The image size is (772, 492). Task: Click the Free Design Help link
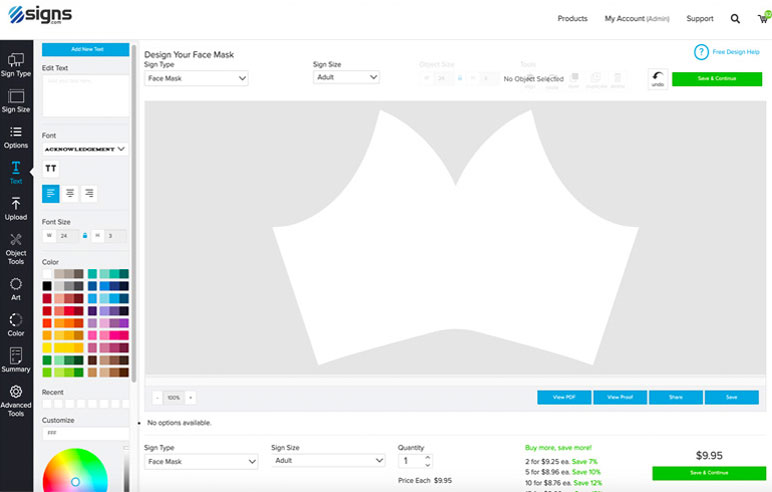pyautogui.click(x=731, y=51)
